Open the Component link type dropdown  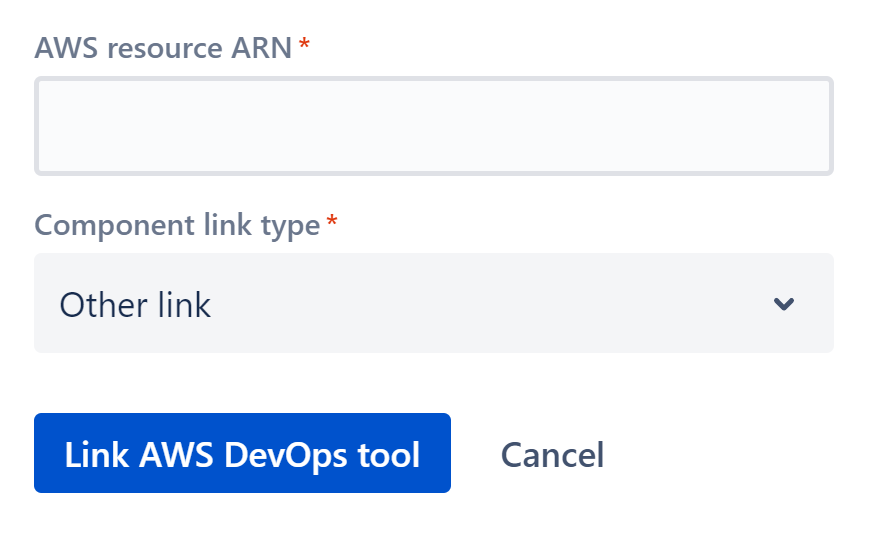[433, 303]
